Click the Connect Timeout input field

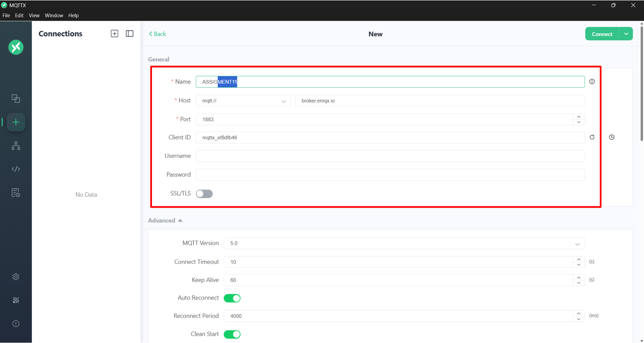(398, 262)
